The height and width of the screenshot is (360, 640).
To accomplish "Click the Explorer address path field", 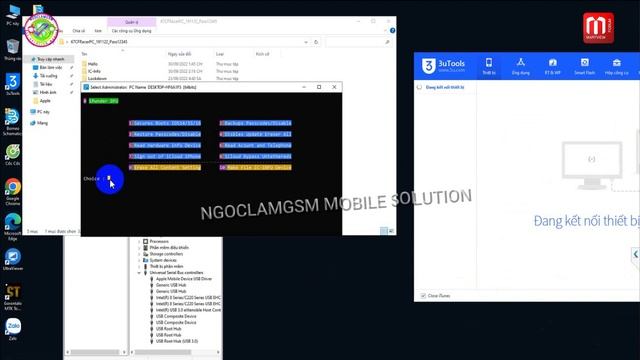I will coord(184,42).
